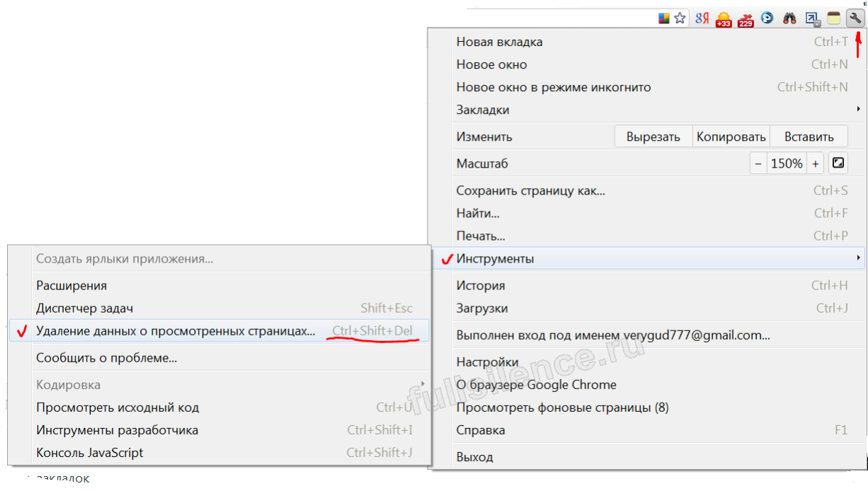Select Удаление данных о просмотренных страницах
Viewport: 868px width, 491px height.
click(176, 331)
